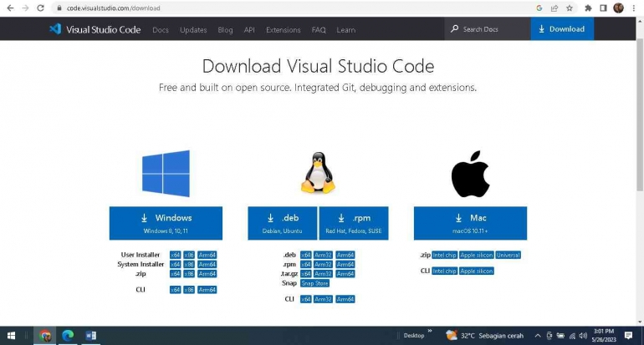644x345 pixels.
Task: Select User Installer Arm64 link
Action: tap(207, 255)
